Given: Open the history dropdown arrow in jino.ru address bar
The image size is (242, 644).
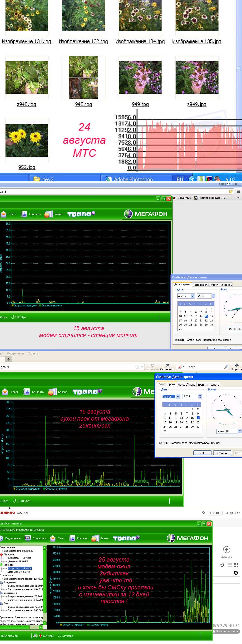Looking at the screenshot, I should (x=142, y=367).
